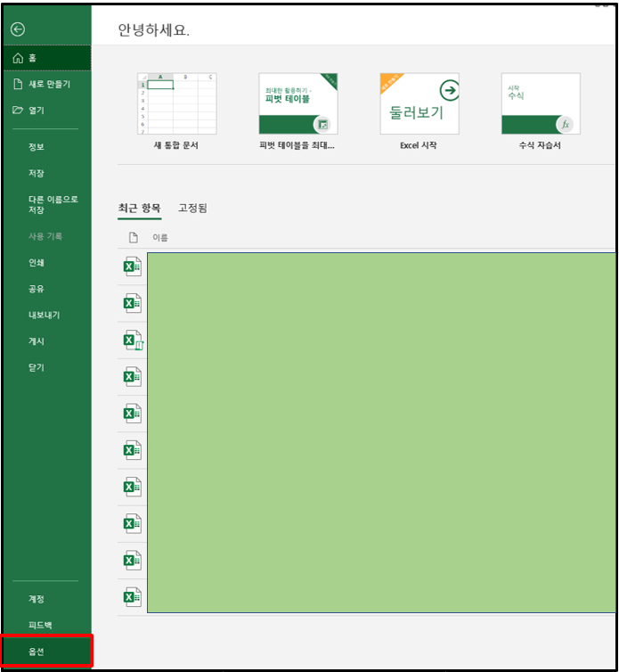Go to the 홈 page
This screenshot has height=672, width=619.
click(47, 58)
